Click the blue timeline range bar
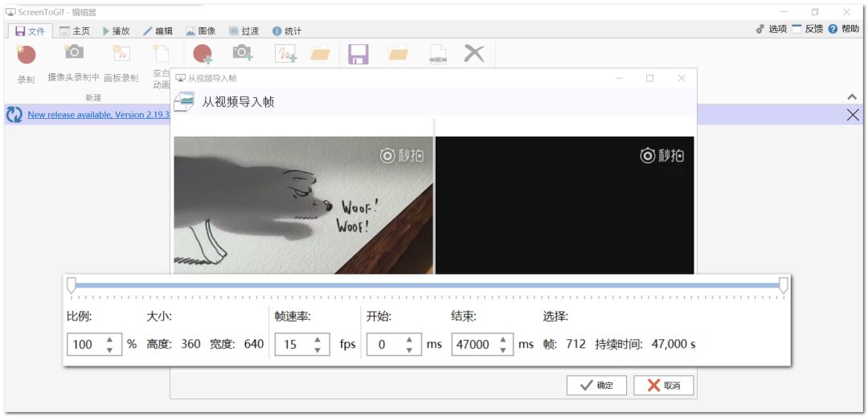 click(427, 285)
